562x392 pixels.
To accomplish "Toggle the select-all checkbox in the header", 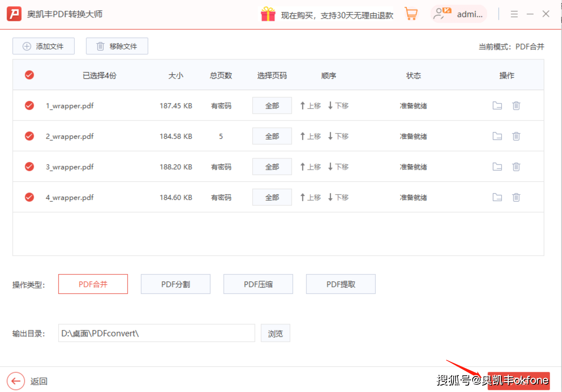I will (29, 75).
